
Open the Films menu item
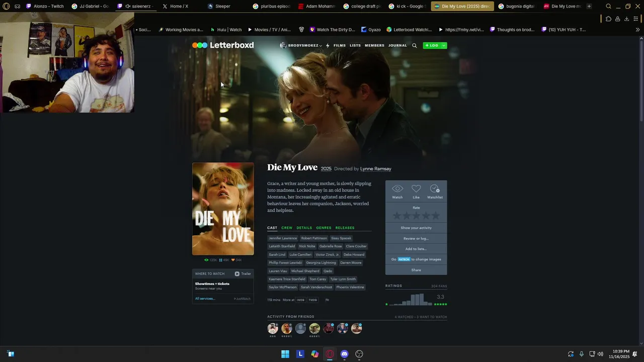tap(340, 45)
